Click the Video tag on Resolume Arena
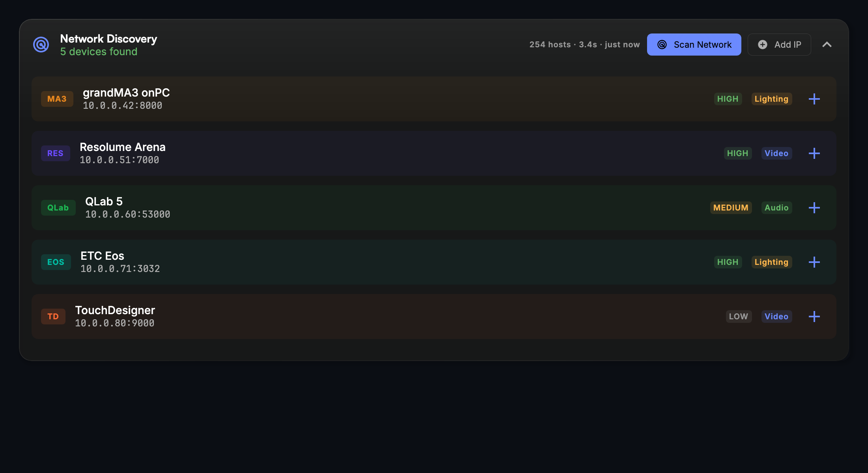The width and height of the screenshot is (868, 473). click(777, 153)
